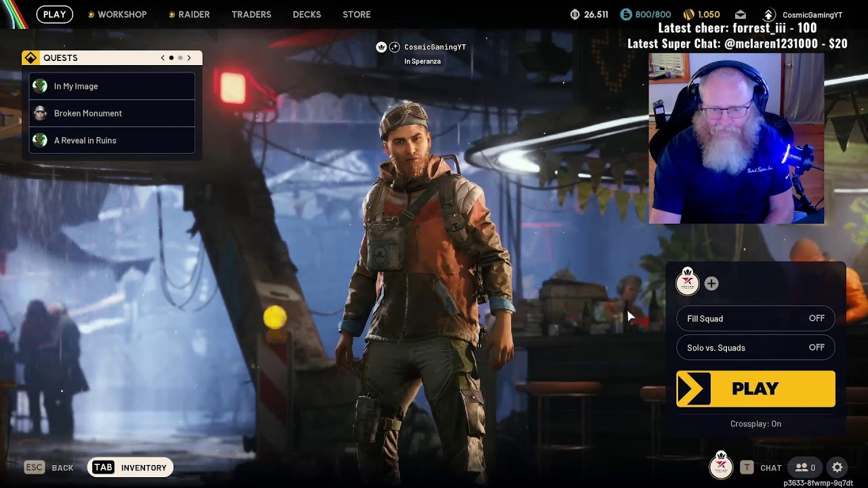Go BACK using the bottom-left button
The width and height of the screenshot is (868, 488).
pyautogui.click(x=62, y=468)
